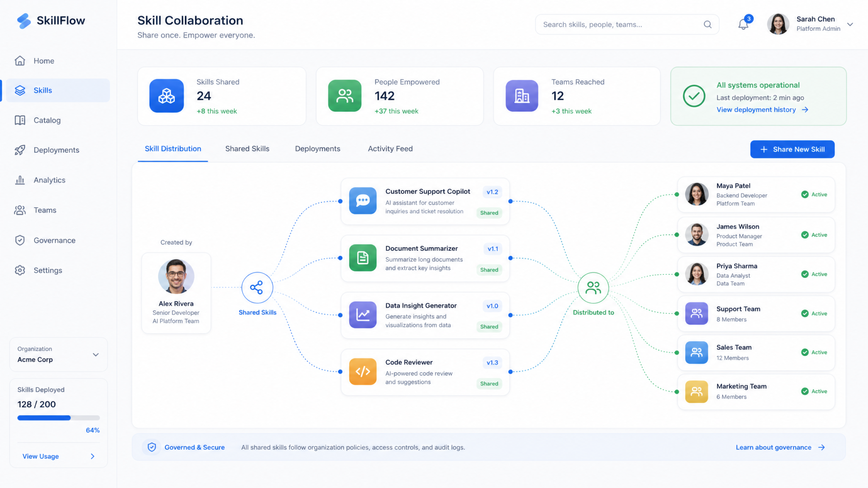Click the Support Team purple icon
Screen dimensions: 868x488
pyautogui.click(x=697, y=313)
